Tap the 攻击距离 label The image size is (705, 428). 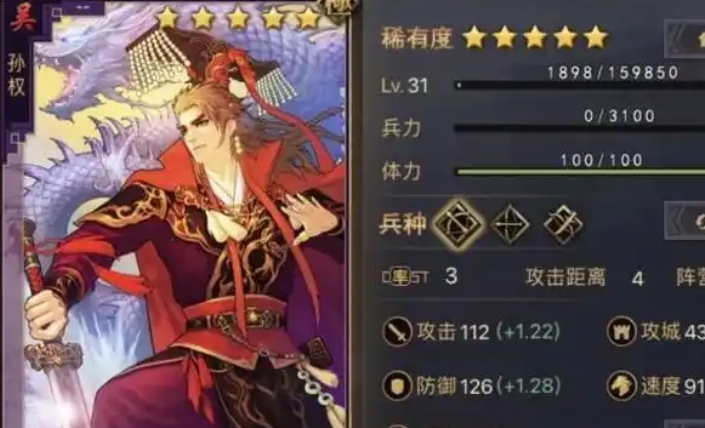565,277
